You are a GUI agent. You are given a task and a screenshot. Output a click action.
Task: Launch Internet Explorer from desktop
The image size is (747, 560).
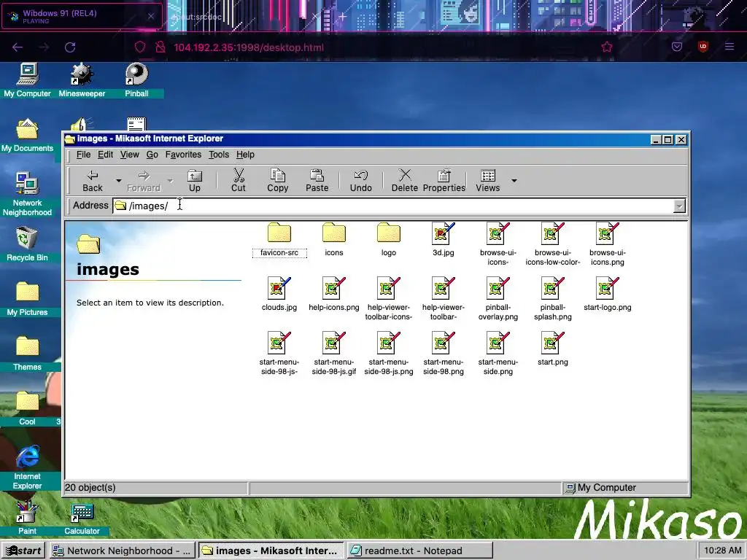pyautogui.click(x=27, y=467)
